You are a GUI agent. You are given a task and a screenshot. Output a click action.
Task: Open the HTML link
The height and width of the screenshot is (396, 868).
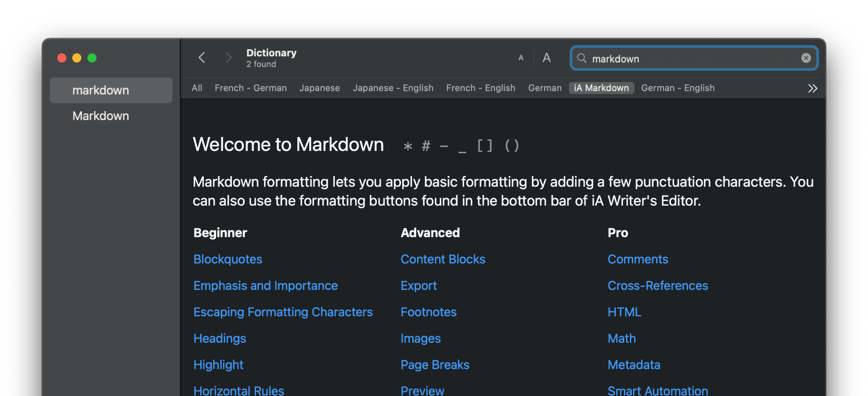coord(624,312)
